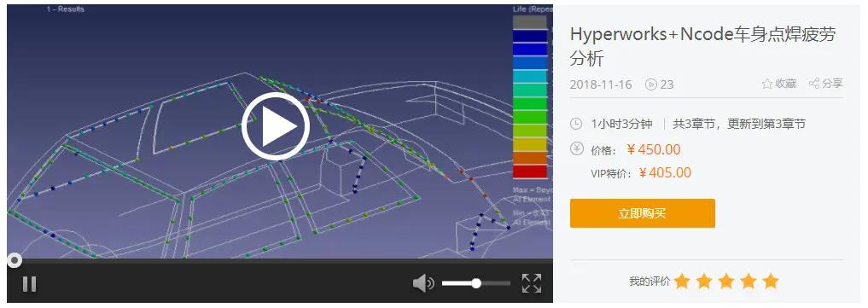The width and height of the screenshot is (868, 308).
Task: Click the 收藏 favorite star icon
Action: tap(766, 84)
